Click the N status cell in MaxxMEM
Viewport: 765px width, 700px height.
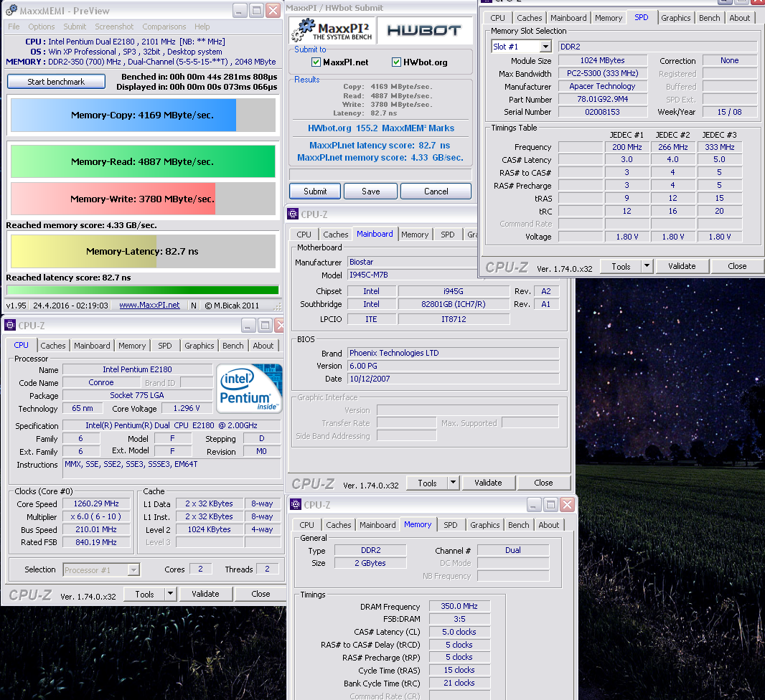pyautogui.click(x=194, y=305)
